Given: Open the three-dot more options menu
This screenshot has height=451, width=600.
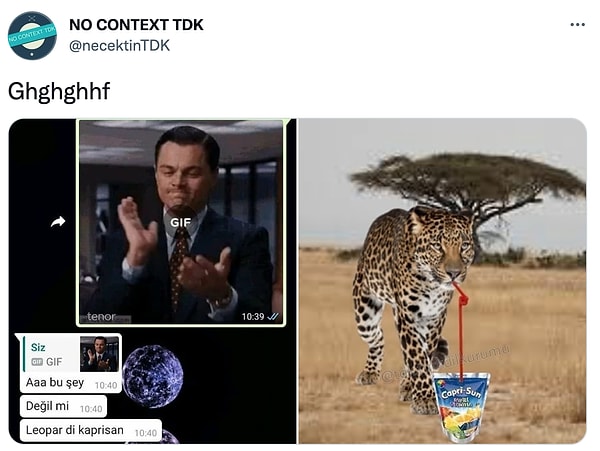Looking at the screenshot, I should click(x=577, y=25).
